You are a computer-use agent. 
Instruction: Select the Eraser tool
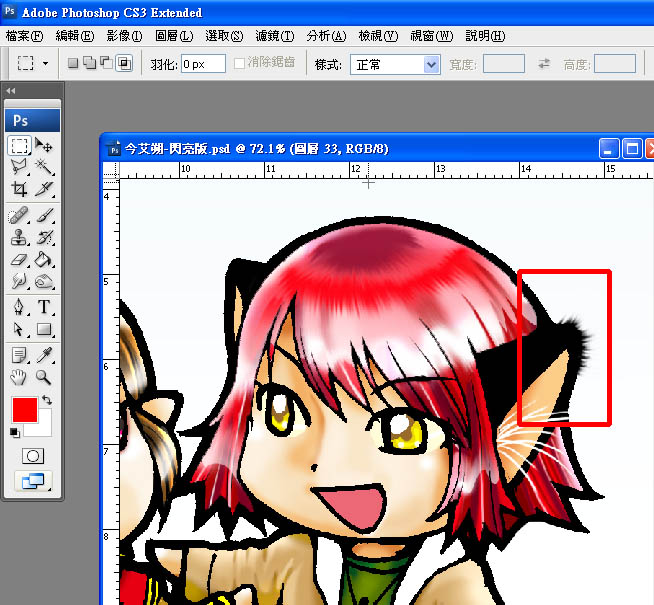[x=19, y=260]
